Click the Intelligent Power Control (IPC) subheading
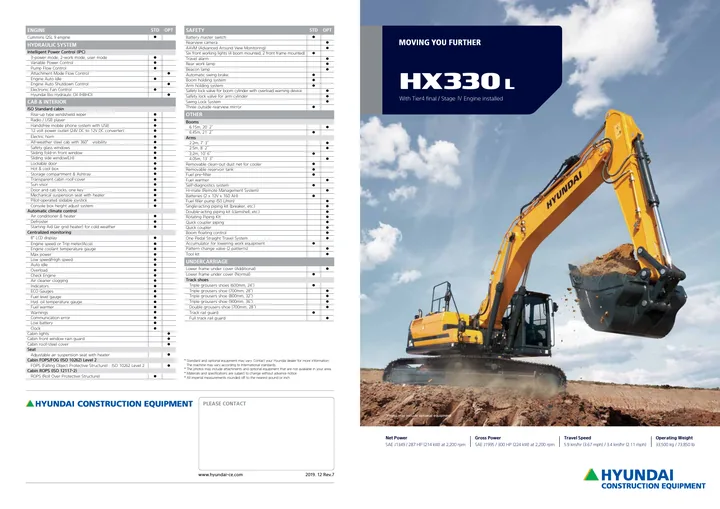 [x=101, y=52]
